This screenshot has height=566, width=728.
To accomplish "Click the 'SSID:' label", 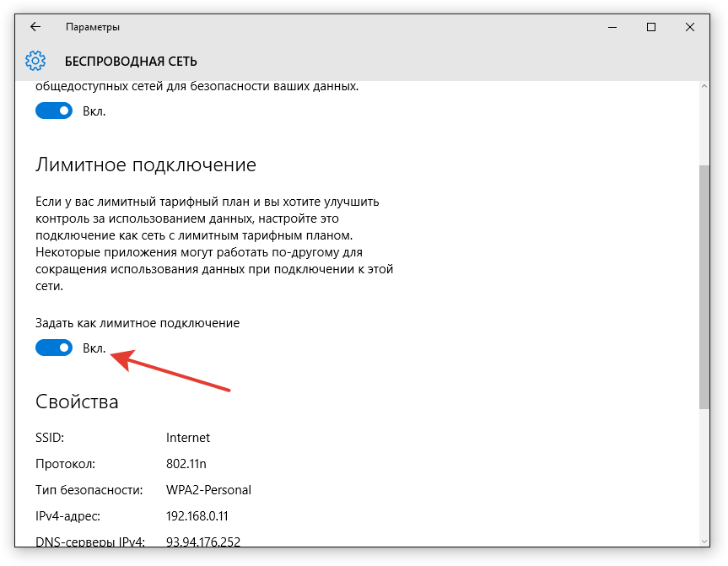I will (x=50, y=438).
